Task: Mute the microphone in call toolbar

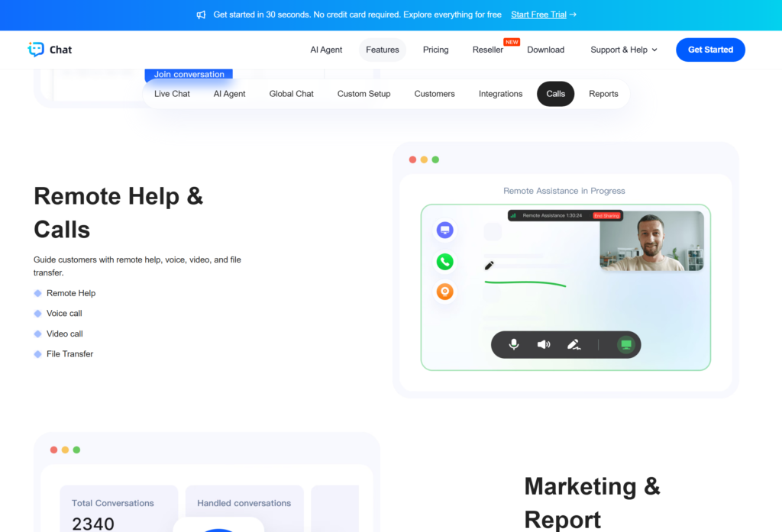Action: (514, 344)
